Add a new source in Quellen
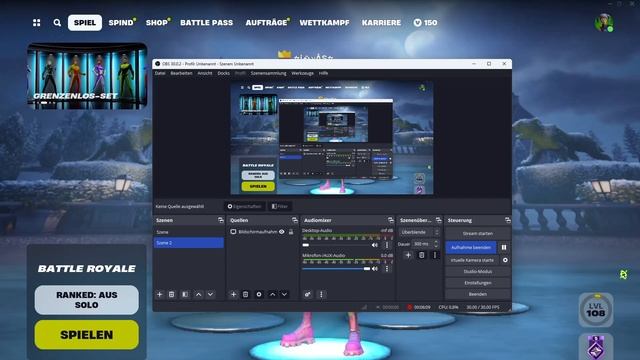This screenshot has height=360, width=640. [x=233, y=294]
